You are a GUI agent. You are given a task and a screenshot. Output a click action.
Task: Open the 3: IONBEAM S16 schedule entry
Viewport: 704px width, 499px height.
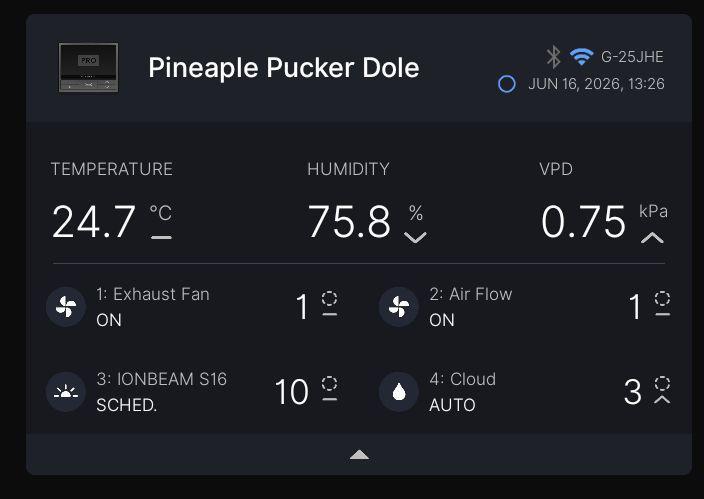click(x=192, y=392)
